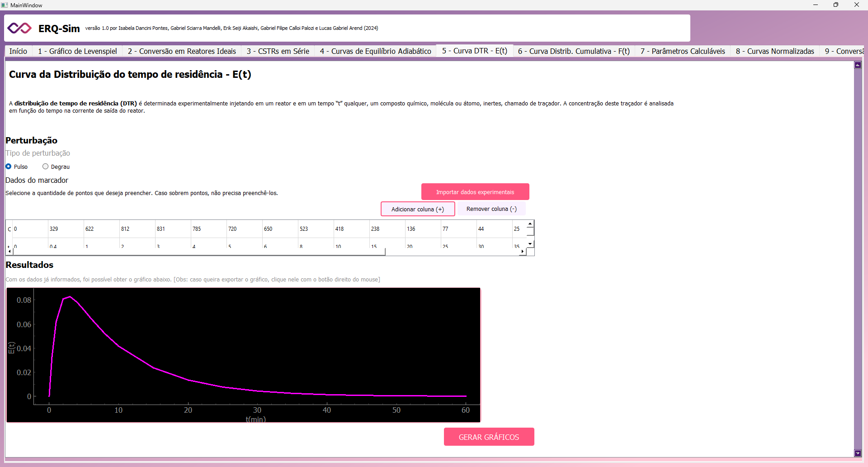Viewport: 868px width, 467px height.
Task: Open the 3 - CSTRs em Série tab
Action: (x=278, y=51)
